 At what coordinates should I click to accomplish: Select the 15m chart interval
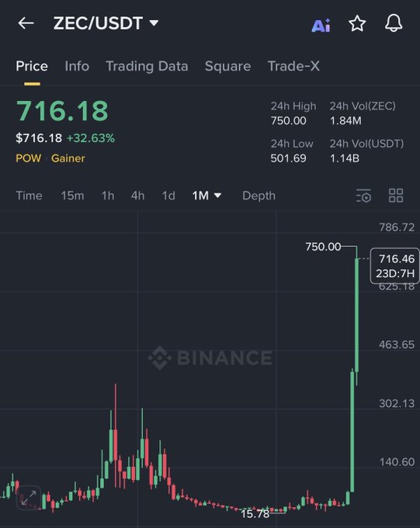point(72,196)
